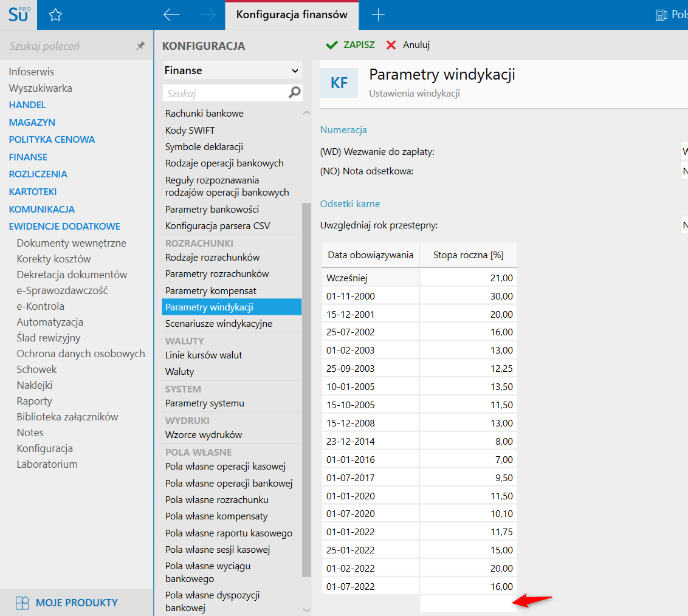
Task: Click the empty new rate row cell
Action: [467, 603]
